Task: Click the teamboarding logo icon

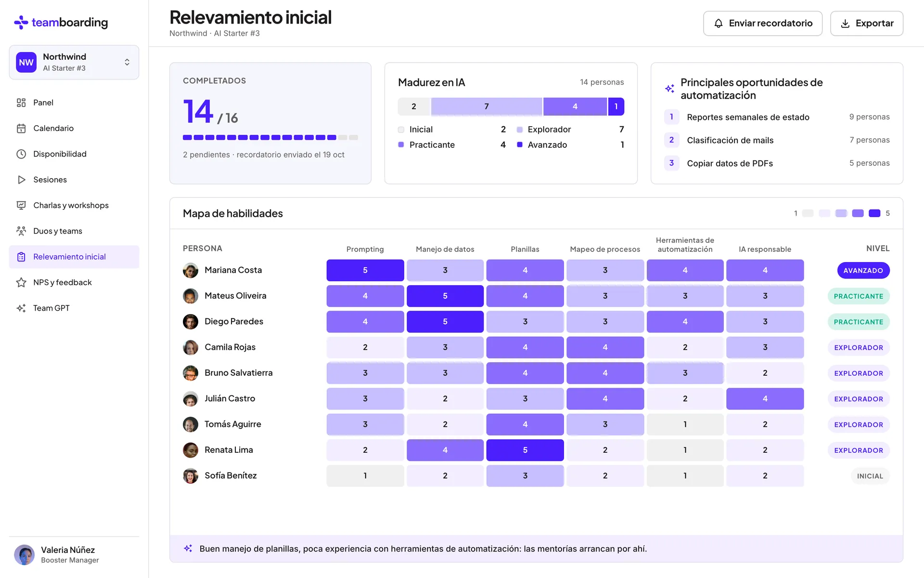Action: click(21, 22)
